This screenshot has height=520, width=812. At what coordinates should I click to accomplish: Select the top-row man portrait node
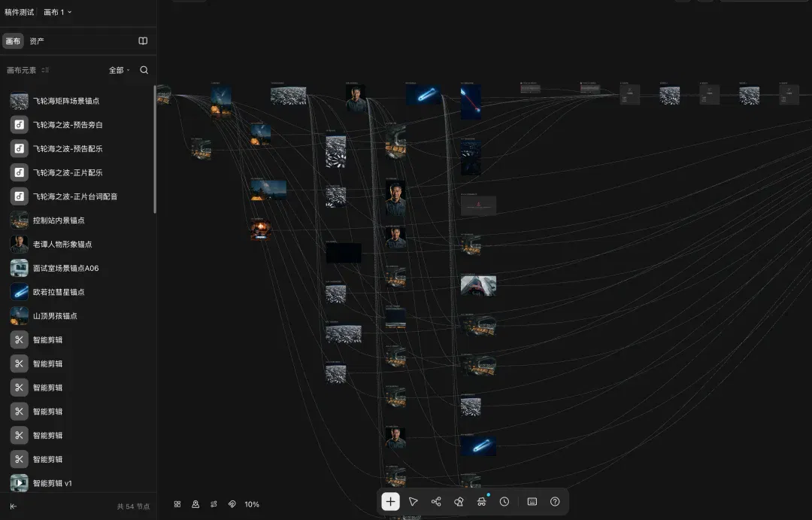pyautogui.click(x=356, y=99)
